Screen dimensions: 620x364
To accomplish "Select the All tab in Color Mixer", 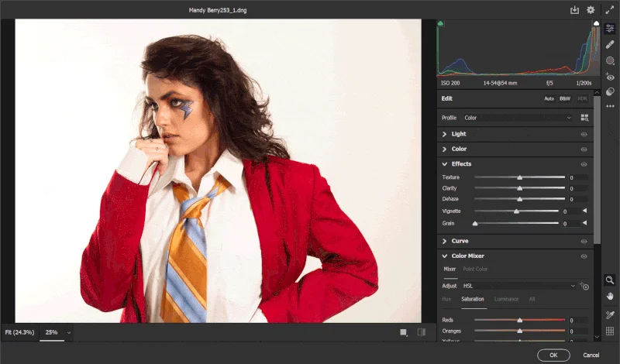I will click(x=532, y=299).
